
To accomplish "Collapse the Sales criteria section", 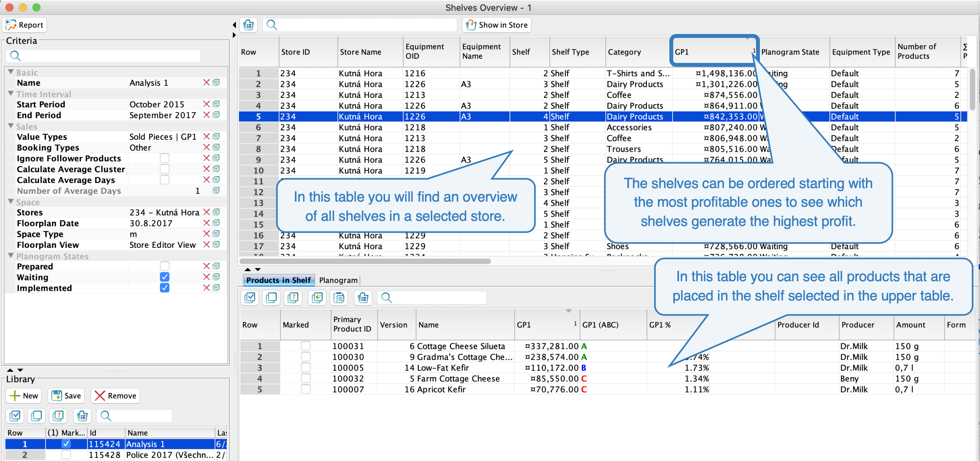I will (x=11, y=126).
